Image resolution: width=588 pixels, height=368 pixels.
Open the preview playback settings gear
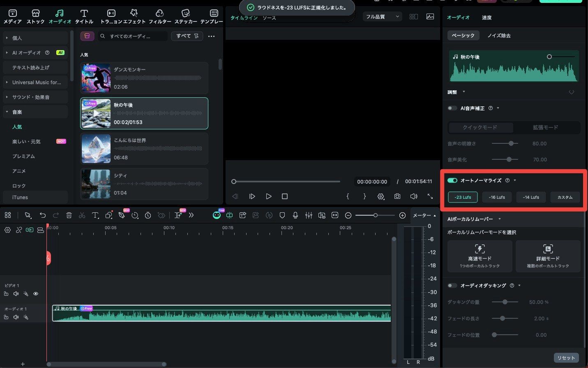381,196
